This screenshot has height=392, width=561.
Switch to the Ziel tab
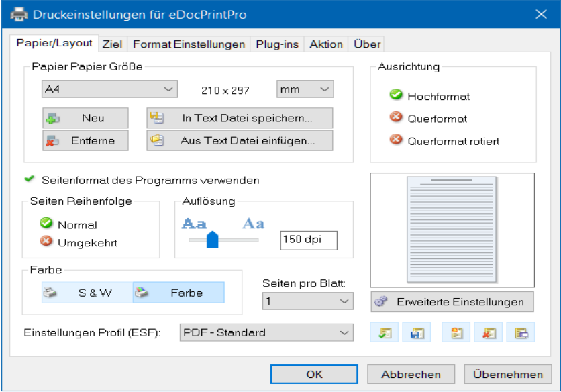(112, 44)
